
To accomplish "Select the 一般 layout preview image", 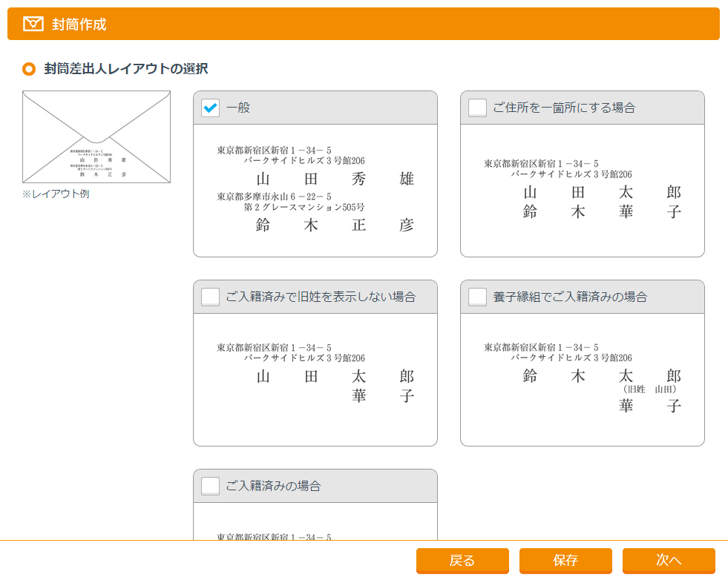I will 315,191.
